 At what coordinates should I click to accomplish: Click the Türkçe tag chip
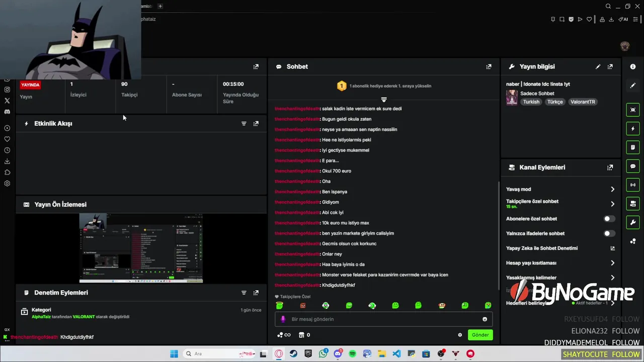[555, 102]
